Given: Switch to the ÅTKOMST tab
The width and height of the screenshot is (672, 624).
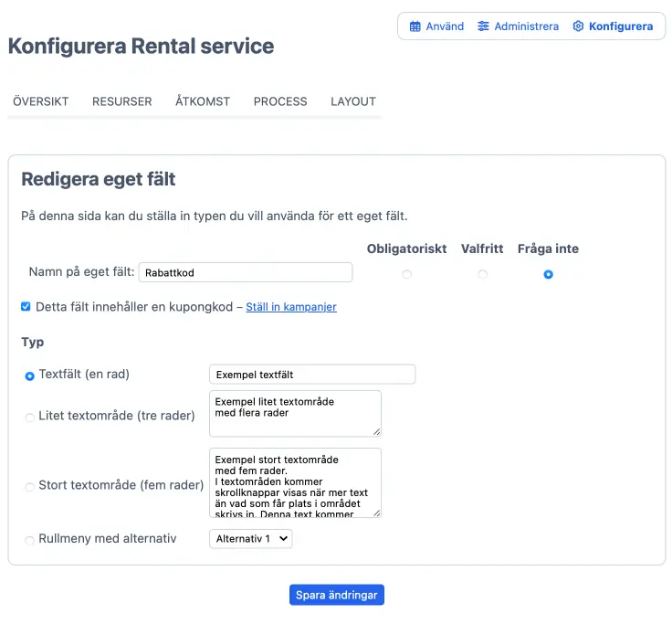Looking at the screenshot, I should point(203,101).
